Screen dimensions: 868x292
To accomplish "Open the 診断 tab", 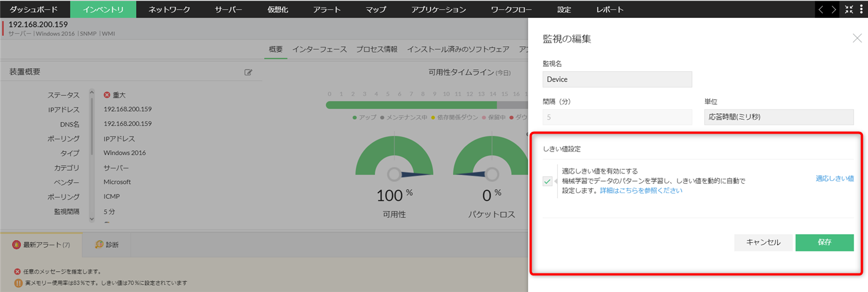I will tap(107, 245).
